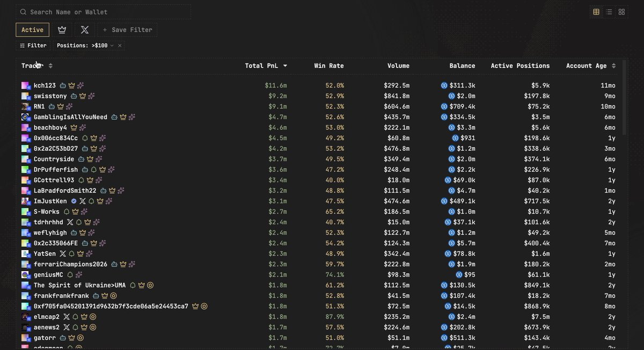
Task: Click geniusMC's 74.1% win rate
Action: click(x=334, y=274)
